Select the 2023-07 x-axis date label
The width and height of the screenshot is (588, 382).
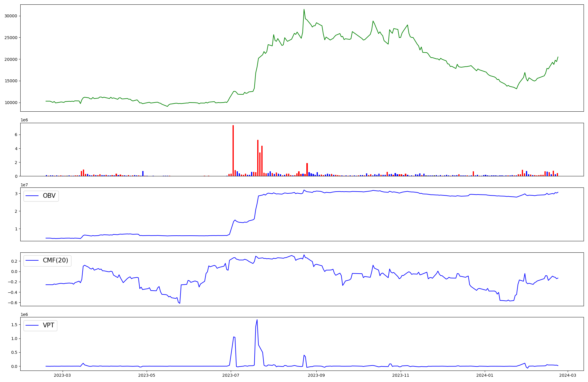coord(231,375)
